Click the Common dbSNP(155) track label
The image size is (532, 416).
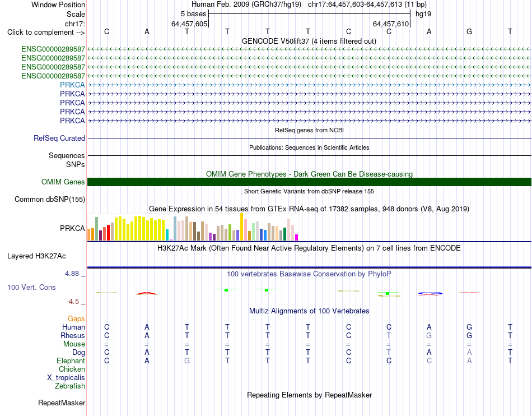49,200
